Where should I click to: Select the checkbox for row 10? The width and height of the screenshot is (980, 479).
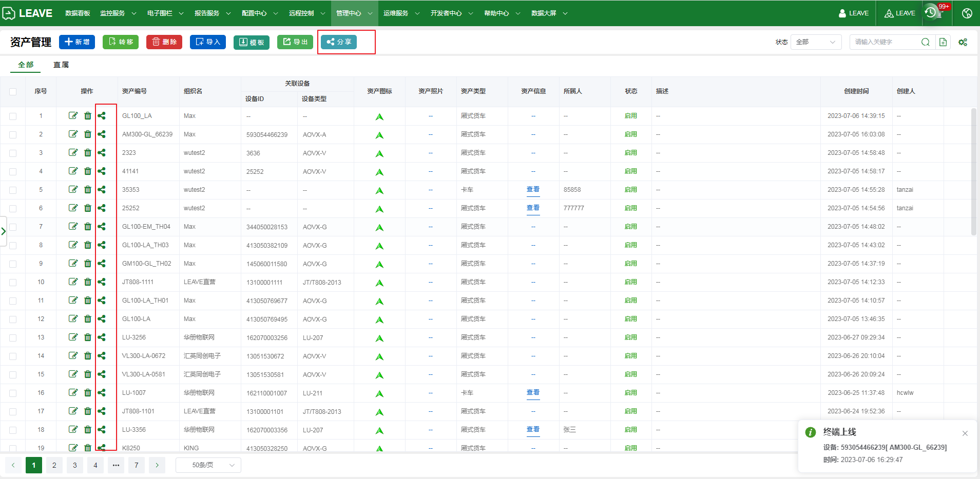(x=13, y=283)
